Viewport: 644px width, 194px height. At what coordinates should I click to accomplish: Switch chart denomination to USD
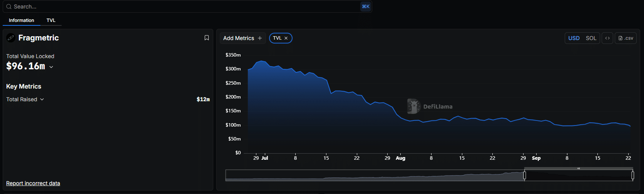point(574,38)
